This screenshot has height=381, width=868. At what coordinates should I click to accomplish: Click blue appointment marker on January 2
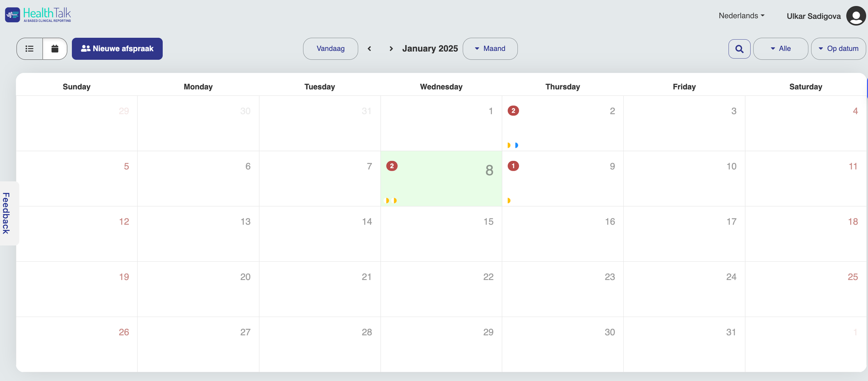point(516,145)
